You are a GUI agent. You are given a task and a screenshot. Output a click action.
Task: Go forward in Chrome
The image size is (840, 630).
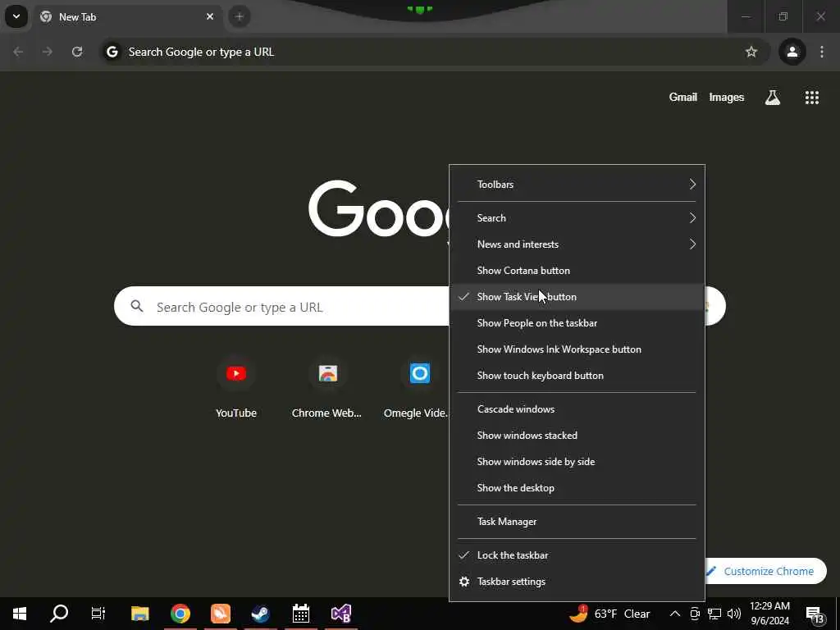pyautogui.click(x=48, y=52)
